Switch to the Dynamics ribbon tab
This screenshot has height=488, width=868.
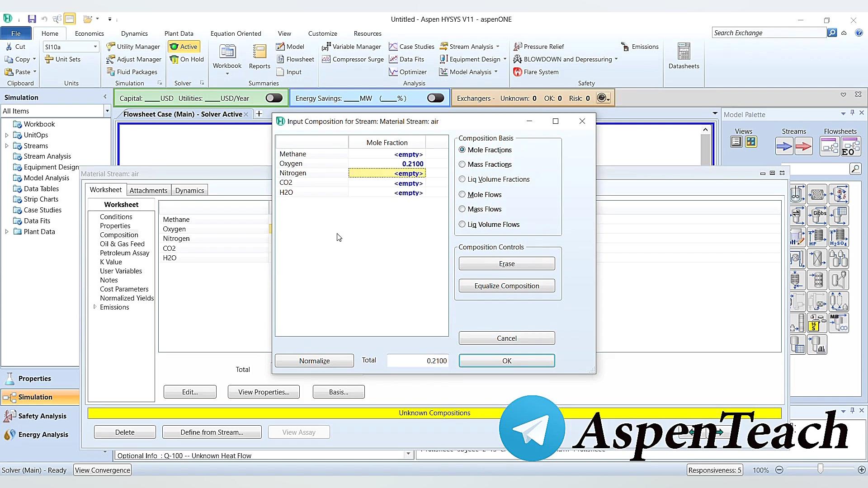pos(134,33)
